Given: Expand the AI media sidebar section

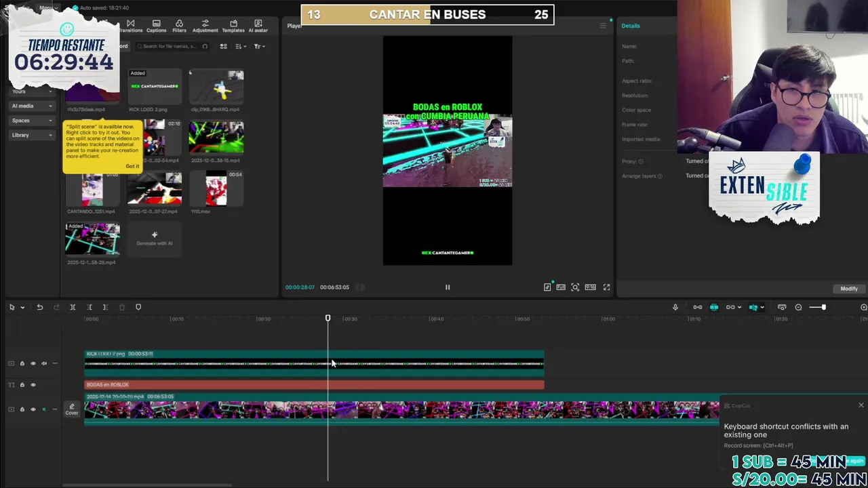Looking at the screenshot, I should (x=32, y=106).
